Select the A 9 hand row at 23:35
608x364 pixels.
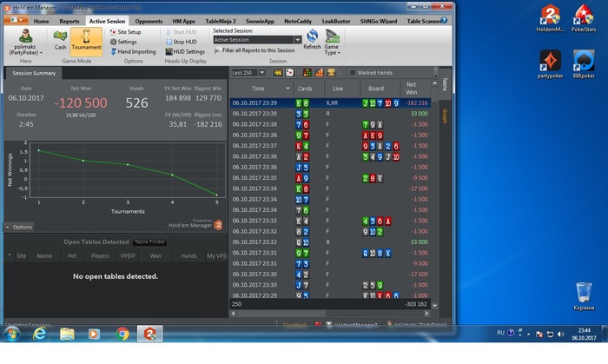[x=330, y=178]
